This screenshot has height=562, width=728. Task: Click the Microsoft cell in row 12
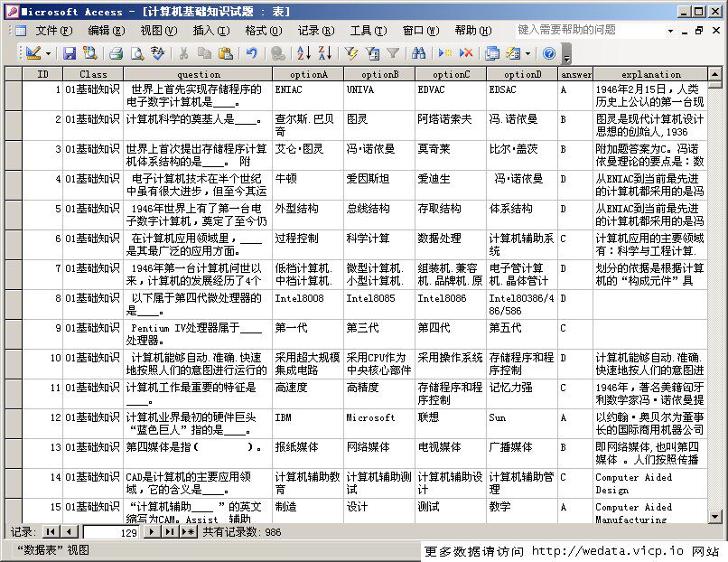pyautogui.click(x=379, y=424)
